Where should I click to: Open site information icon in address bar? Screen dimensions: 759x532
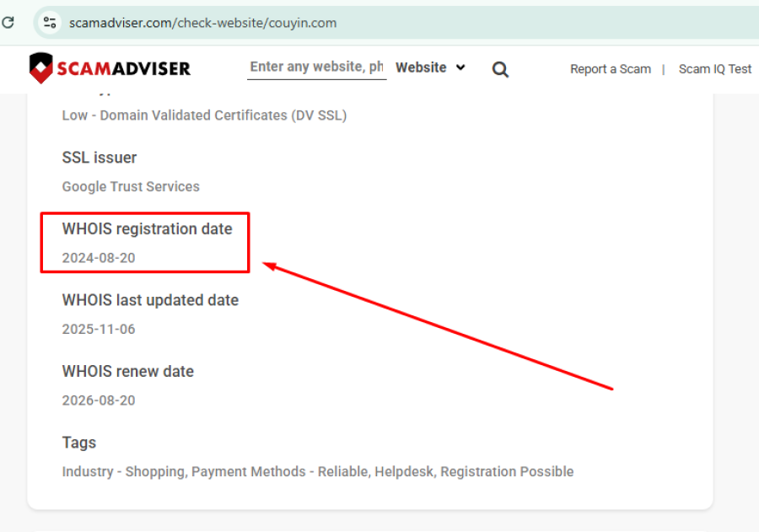[50, 23]
